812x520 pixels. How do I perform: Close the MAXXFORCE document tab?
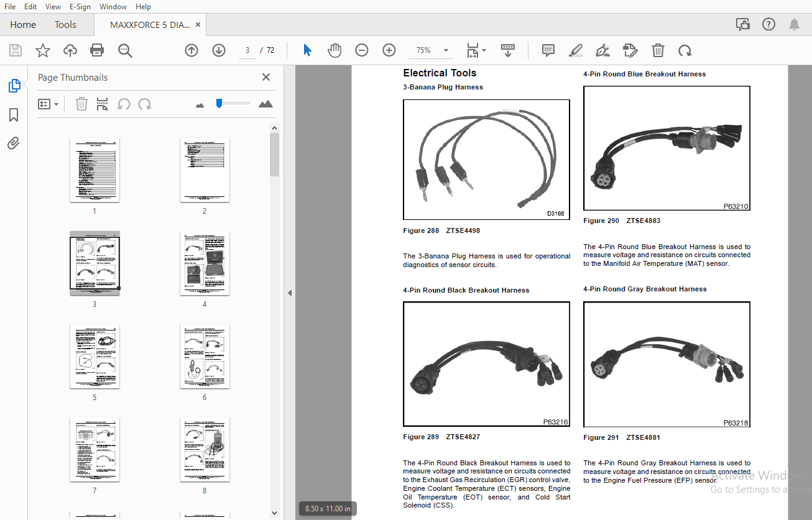[x=198, y=25]
